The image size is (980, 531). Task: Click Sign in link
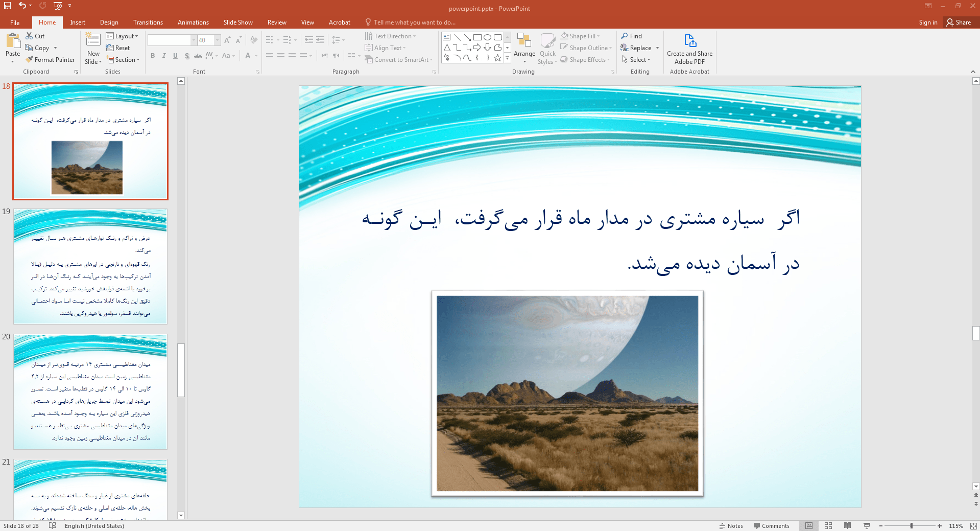[x=928, y=22]
